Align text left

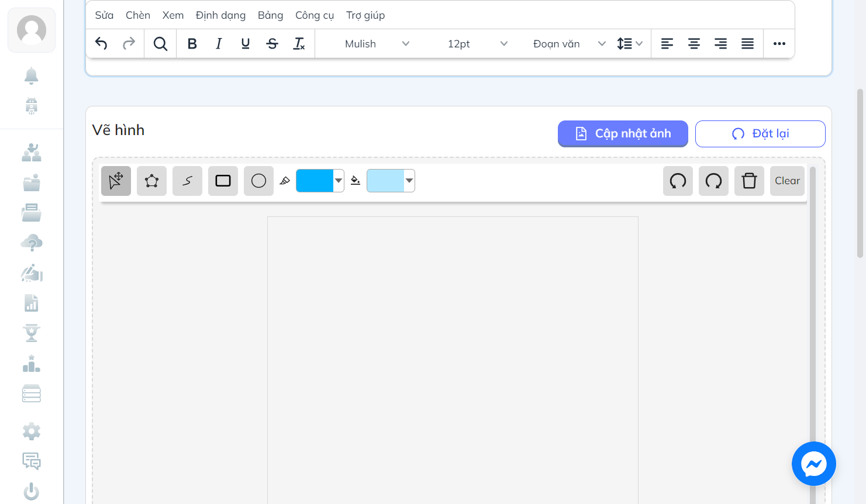[667, 43]
